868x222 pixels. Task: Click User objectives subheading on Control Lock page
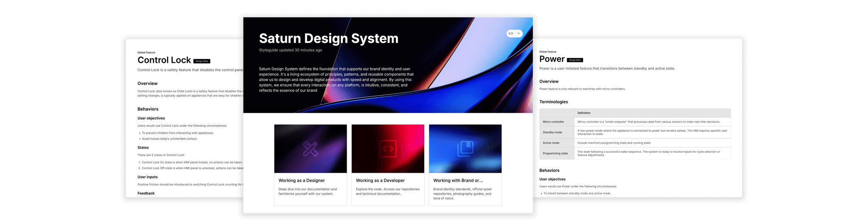[x=151, y=118]
